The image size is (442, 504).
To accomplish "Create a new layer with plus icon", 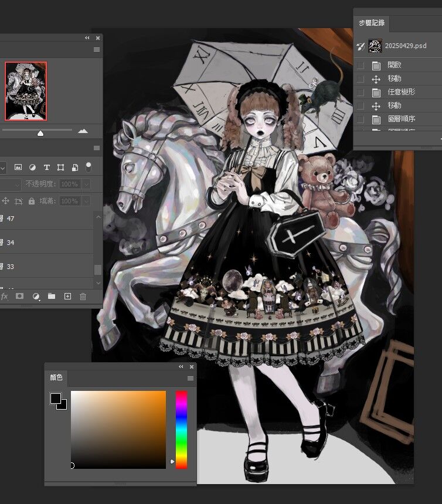I will pyautogui.click(x=67, y=297).
